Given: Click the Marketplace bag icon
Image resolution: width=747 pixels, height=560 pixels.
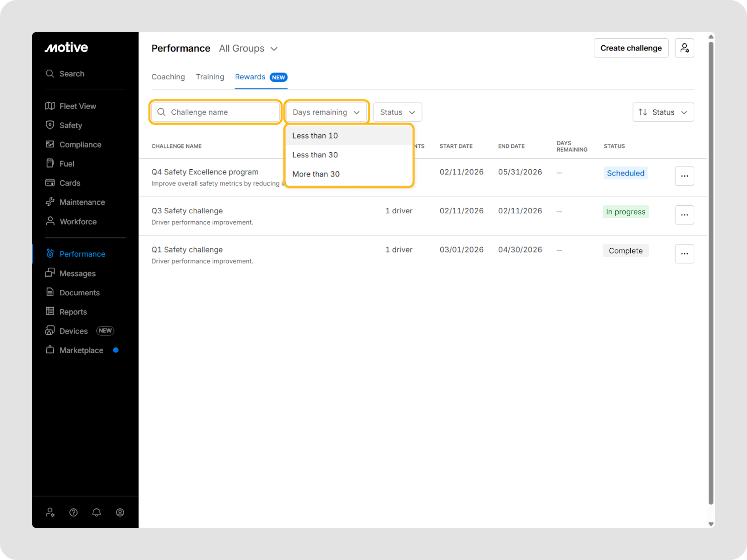Looking at the screenshot, I should [50, 350].
